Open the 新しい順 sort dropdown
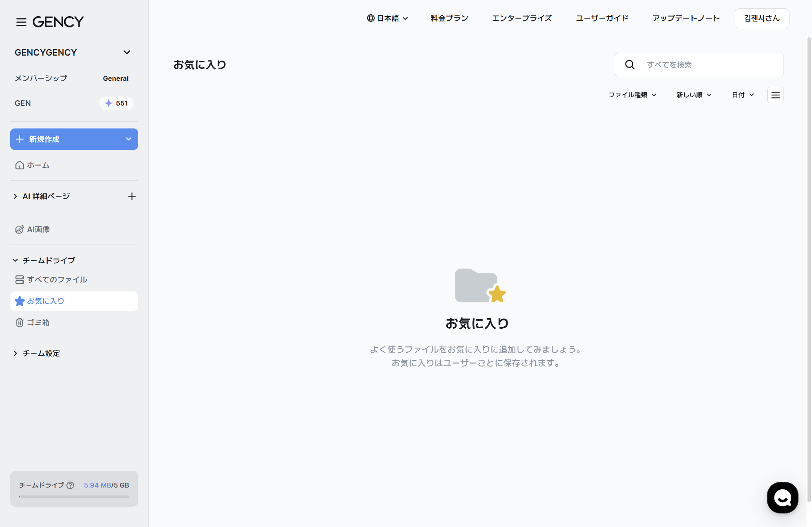Screen dimensions: 812x527 [x=694, y=95]
